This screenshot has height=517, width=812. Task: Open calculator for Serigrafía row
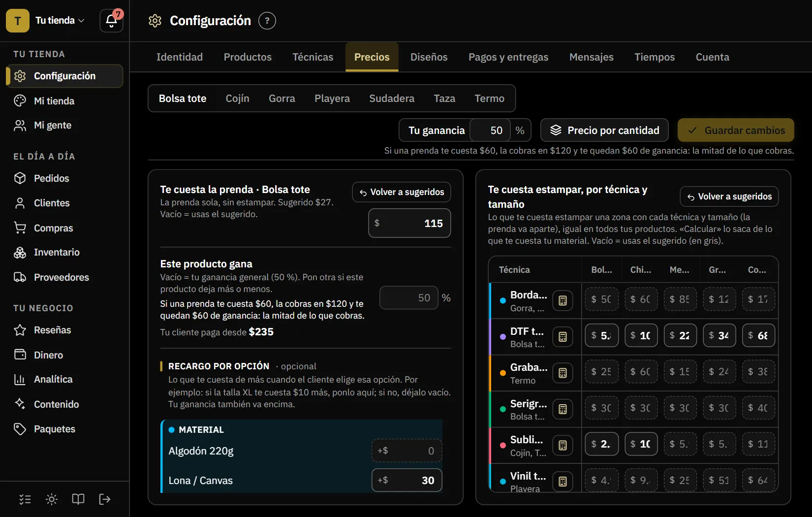562,409
